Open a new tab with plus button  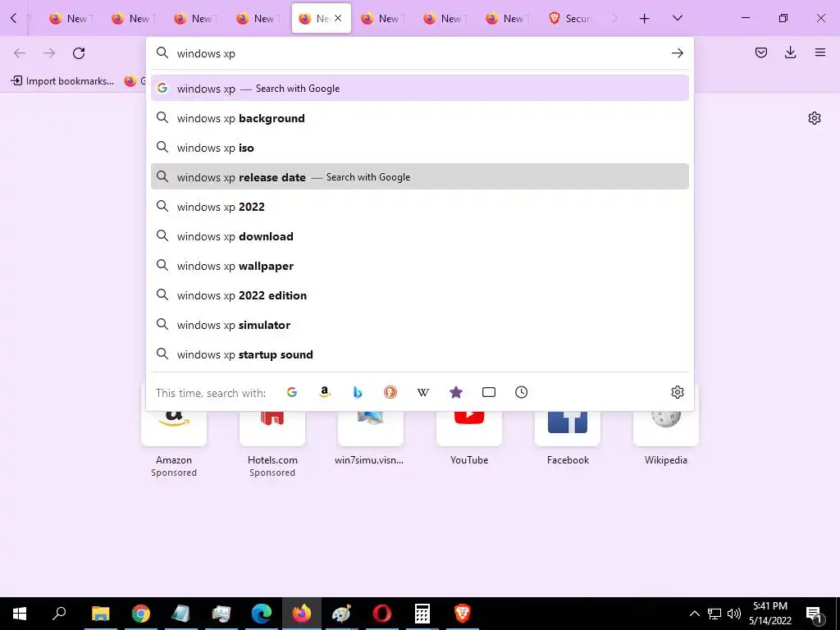(x=645, y=18)
